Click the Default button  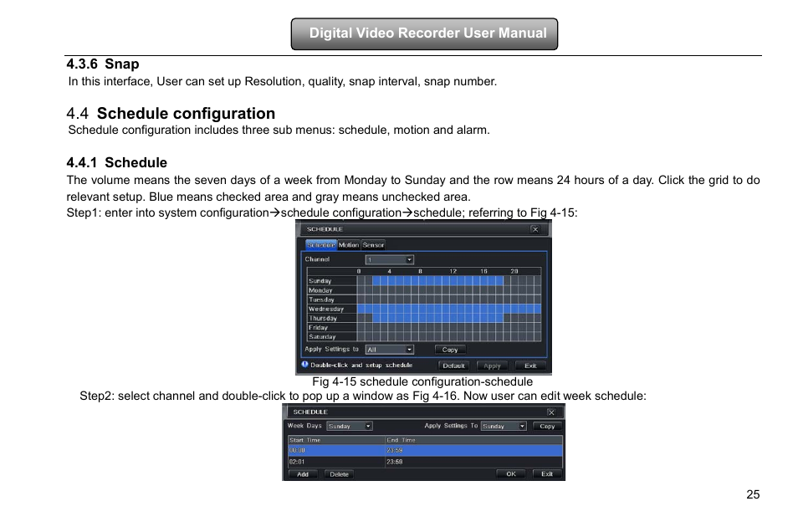453,366
